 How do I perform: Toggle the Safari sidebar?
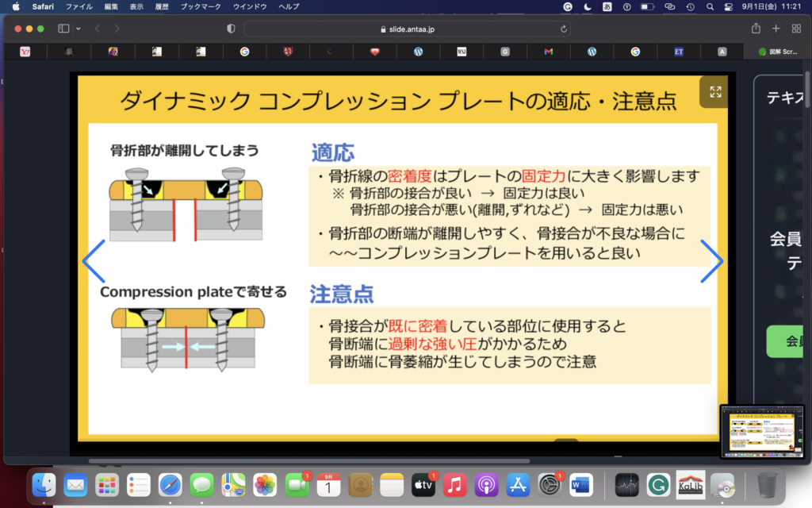click(x=63, y=29)
